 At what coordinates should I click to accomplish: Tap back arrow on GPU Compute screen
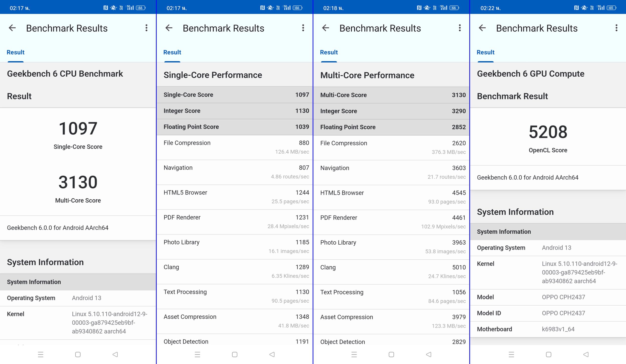[x=482, y=28]
